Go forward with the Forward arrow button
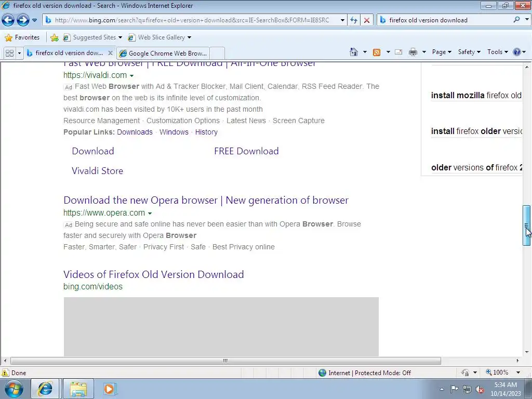 pos(23,20)
